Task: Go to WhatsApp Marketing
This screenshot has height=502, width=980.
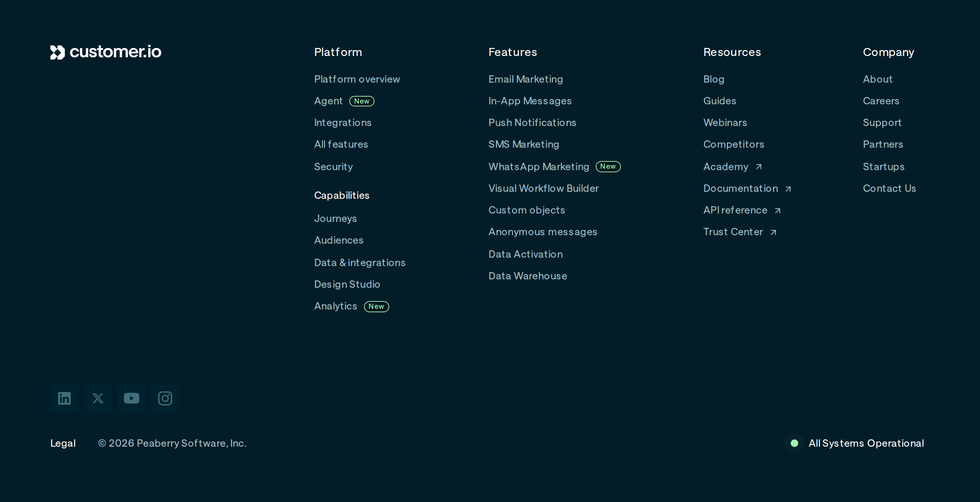Action: coord(539,167)
